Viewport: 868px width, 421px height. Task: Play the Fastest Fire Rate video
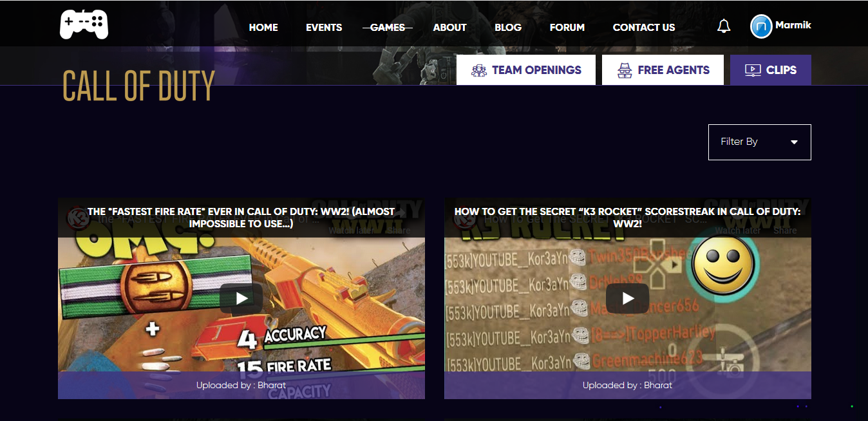click(x=241, y=298)
